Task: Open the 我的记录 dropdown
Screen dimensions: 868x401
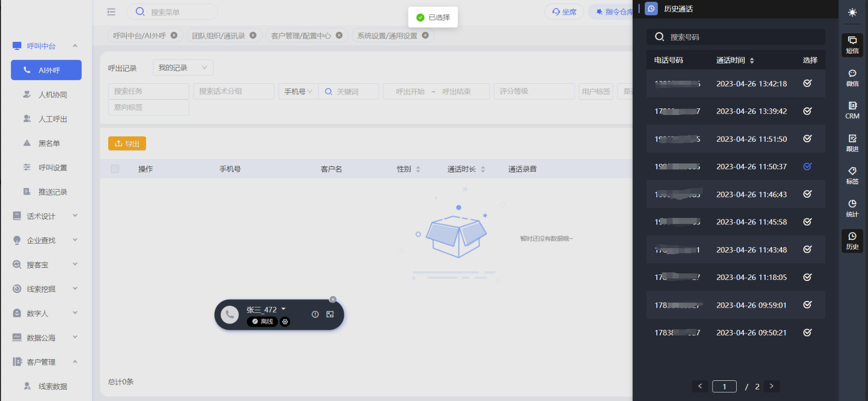Action: 183,68
